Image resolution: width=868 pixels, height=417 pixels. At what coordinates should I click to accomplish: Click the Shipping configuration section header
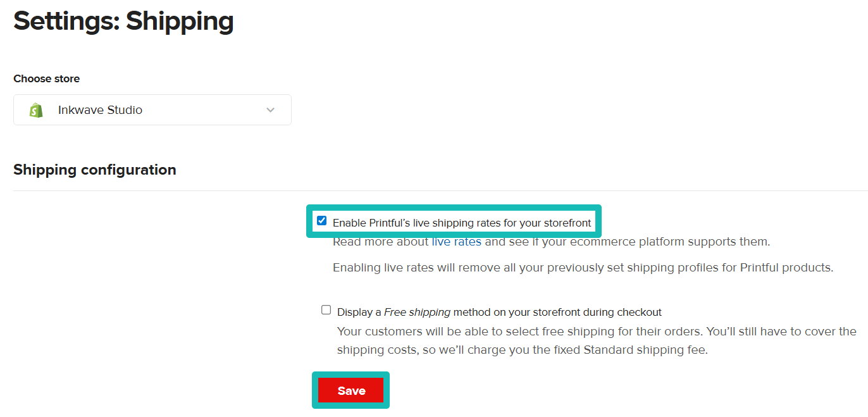point(94,170)
